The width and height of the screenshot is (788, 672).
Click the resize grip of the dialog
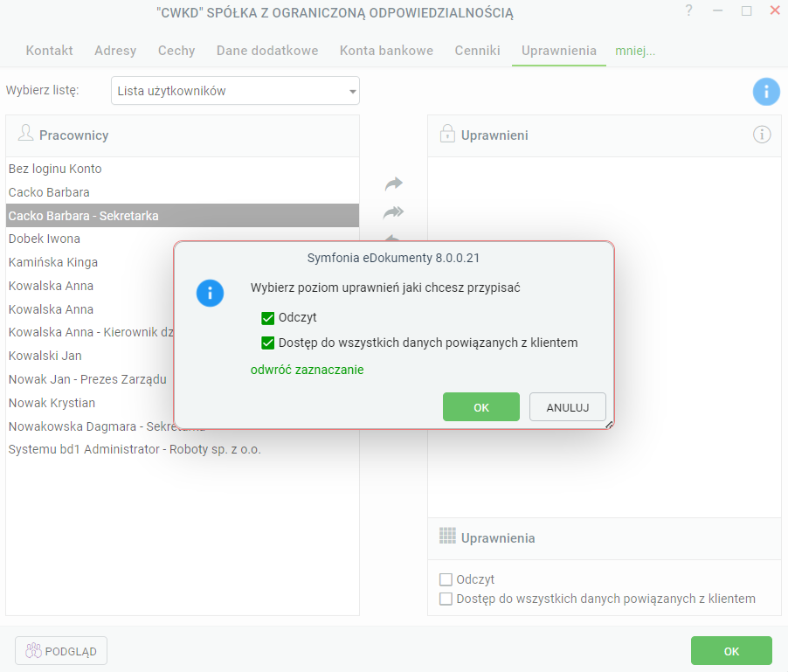[609, 425]
